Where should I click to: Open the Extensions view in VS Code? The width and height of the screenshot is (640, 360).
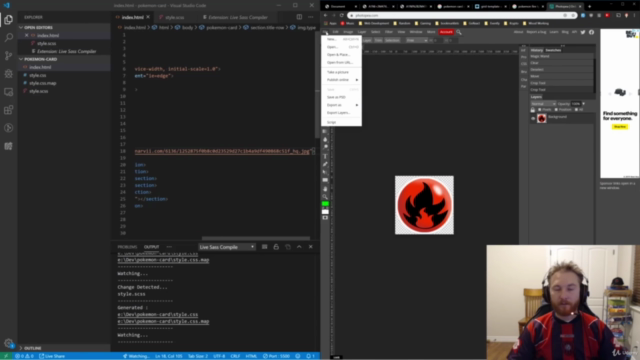coord(8,110)
